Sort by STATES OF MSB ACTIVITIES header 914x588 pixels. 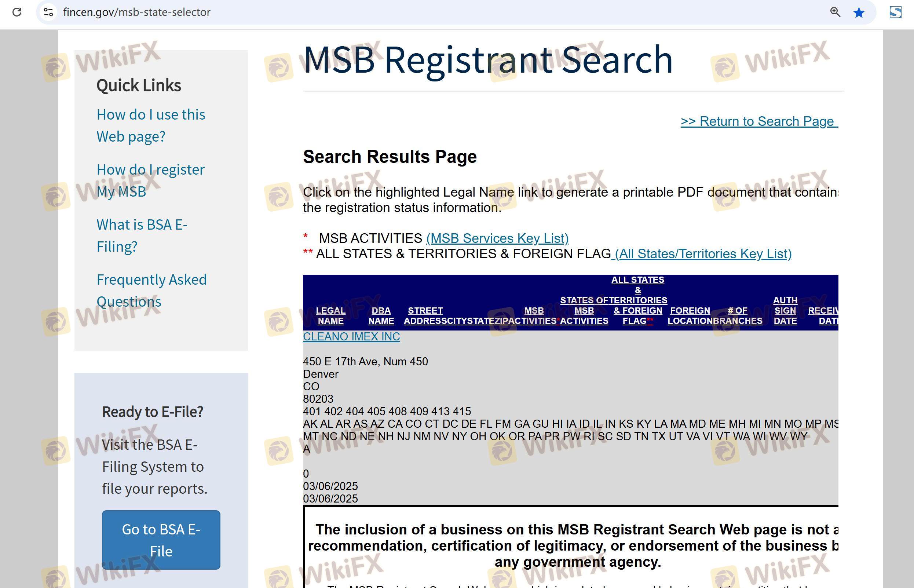(584, 310)
